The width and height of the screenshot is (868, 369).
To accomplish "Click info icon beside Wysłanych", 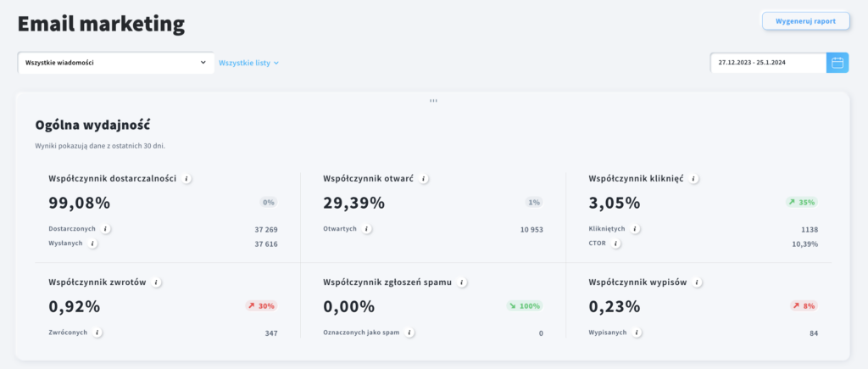I will (x=92, y=243).
